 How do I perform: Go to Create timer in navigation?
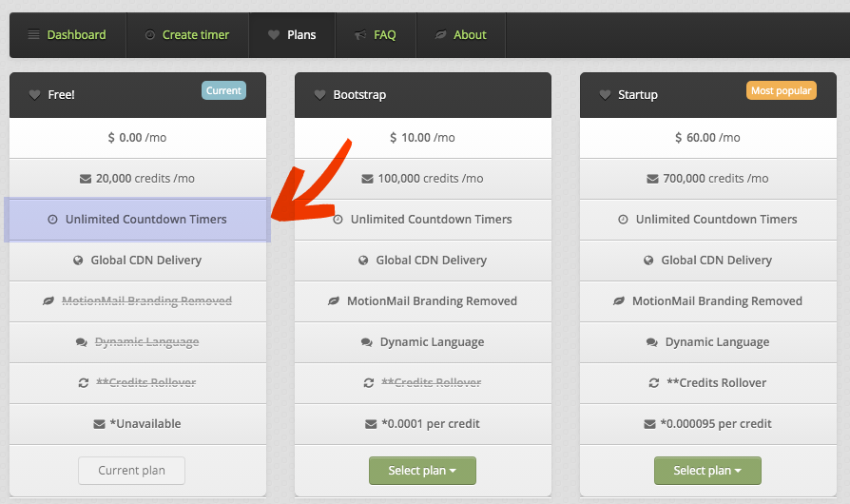click(x=186, y=35)
